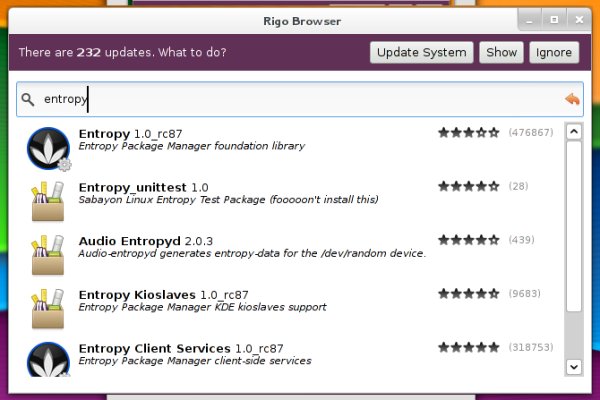Screen dimensions: 600x400
Task: Click the Entropy_unittest package box icon
Action: pos(47,202)
